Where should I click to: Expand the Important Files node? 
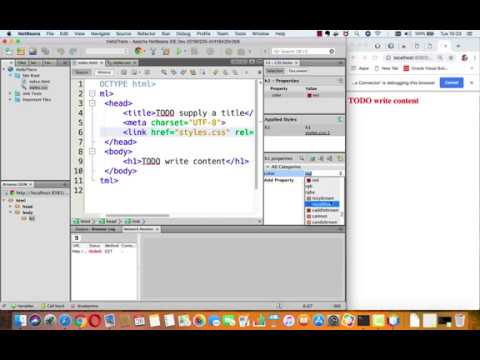coord(11,100)
